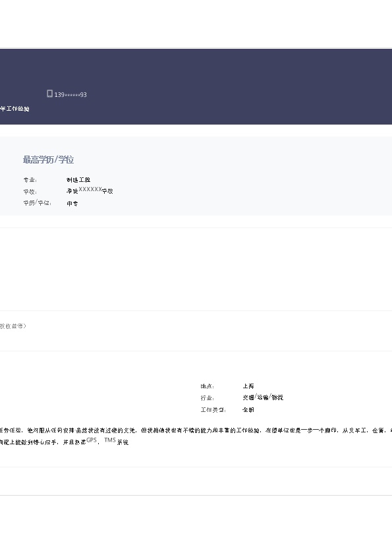Click the 最高学历/学位 section heading
Viewport: 392px width, 555px height.
tap(49, 160)
